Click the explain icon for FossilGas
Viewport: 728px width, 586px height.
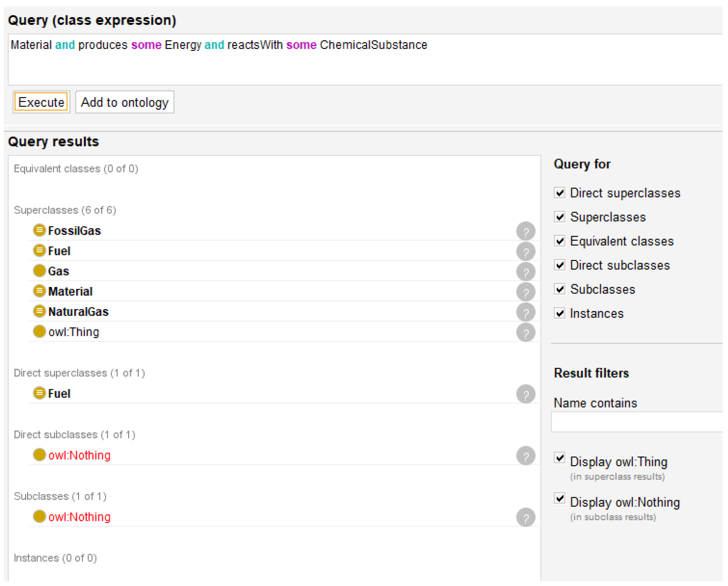tap(525, 231)
